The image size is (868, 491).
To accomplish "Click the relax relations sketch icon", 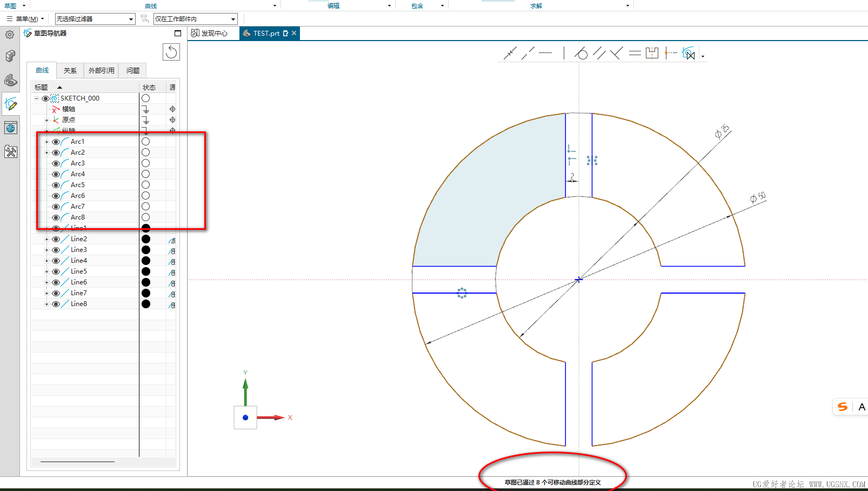I will pos(689,53).
